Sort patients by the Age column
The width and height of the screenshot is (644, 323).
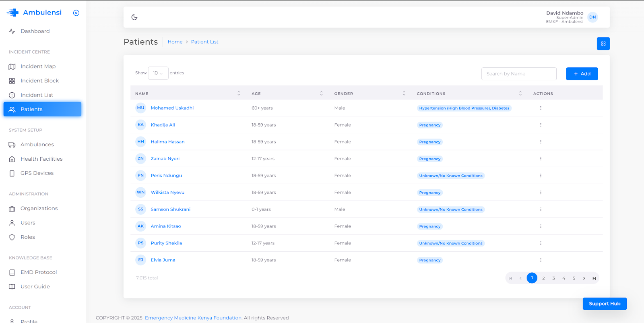point(321,93)
